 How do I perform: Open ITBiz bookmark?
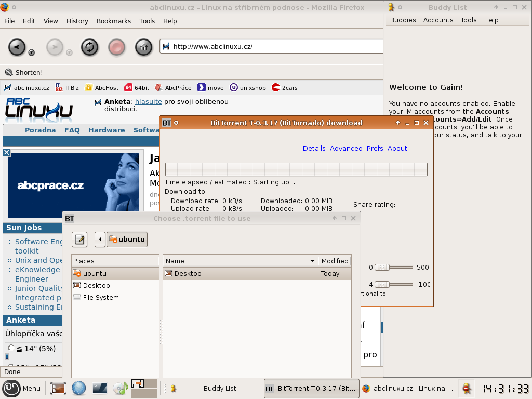(67, 87)
